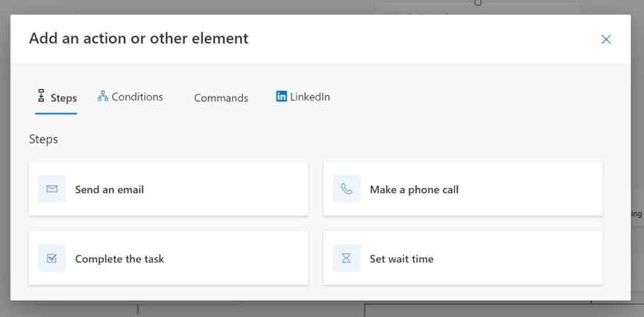The width and height of the screenshot is (644, 317).
Task: Switch to the Steps tab
Action: (x=56, y=98)
